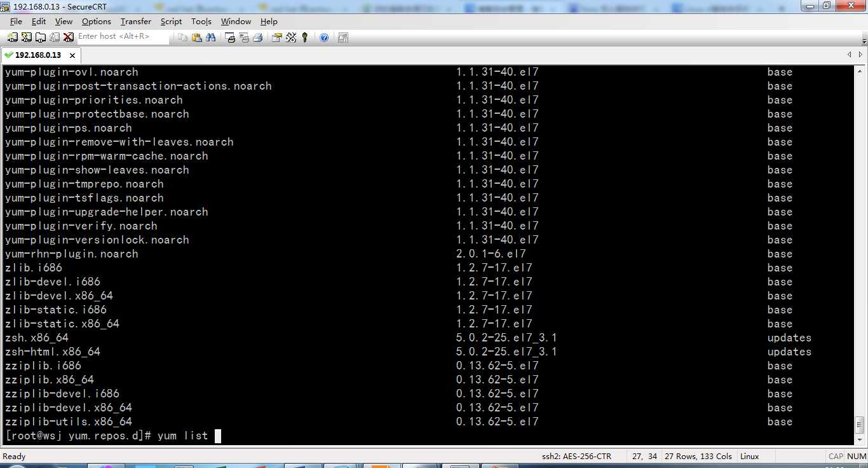Click the tab bar left scroll arrow
This screenshot has height=468, width=868.
850,55
